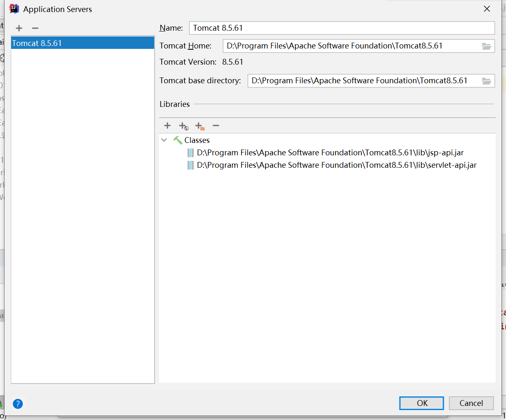
Task: Click the Classes hammer icon
Action: (178, 140)
